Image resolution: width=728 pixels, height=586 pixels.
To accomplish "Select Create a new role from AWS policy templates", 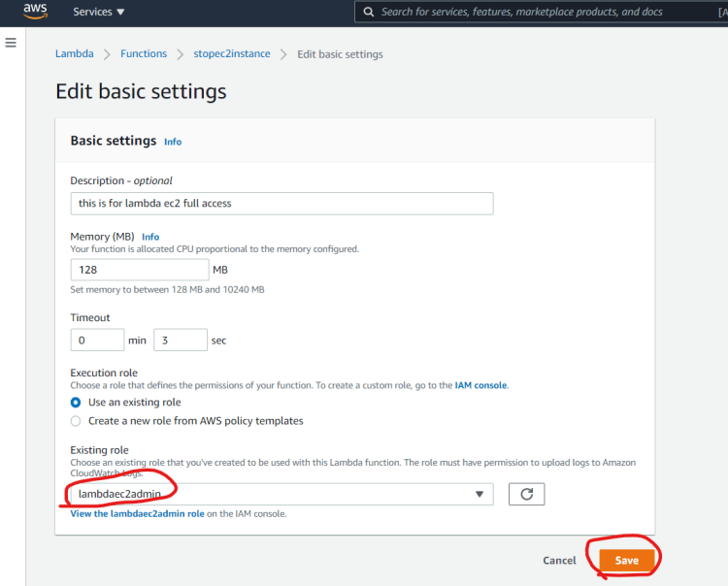I will click(76, 421).
